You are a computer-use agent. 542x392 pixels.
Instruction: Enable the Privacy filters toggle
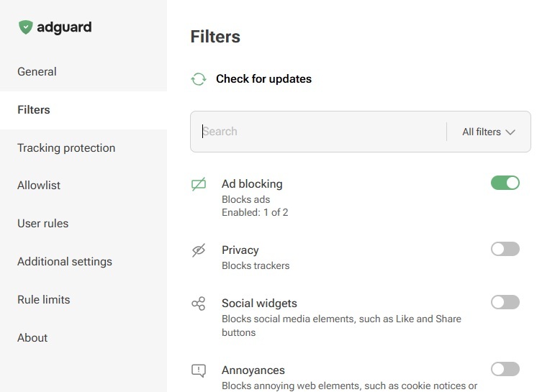coord(505,249)
